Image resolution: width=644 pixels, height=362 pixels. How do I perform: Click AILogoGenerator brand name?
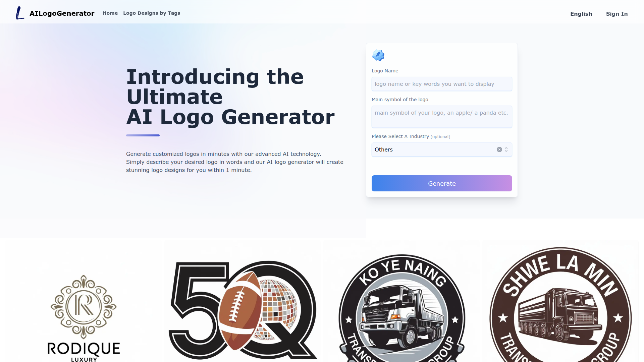click(x=62, y=13)
